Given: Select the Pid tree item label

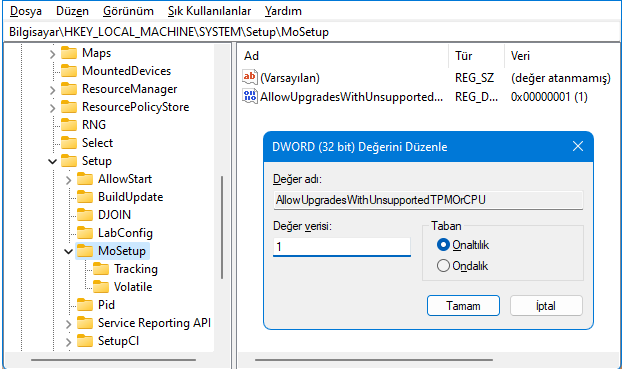Looking at the screenshot, I should pyautogui.click(x=106, y=305).
